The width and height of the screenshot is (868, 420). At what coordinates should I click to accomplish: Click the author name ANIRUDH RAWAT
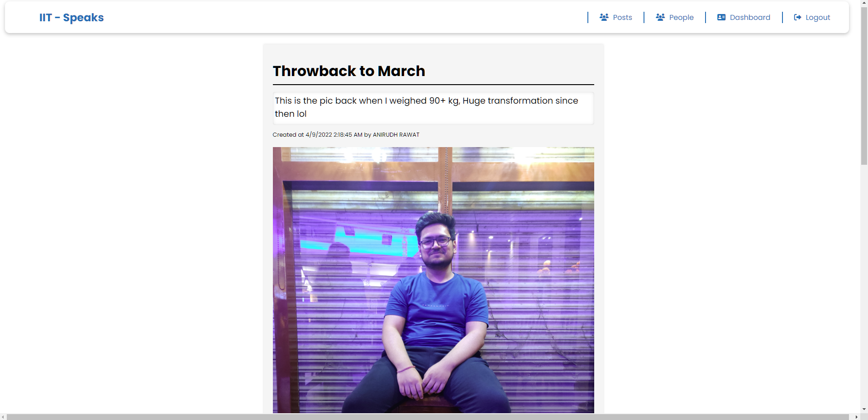click(396, 134)
